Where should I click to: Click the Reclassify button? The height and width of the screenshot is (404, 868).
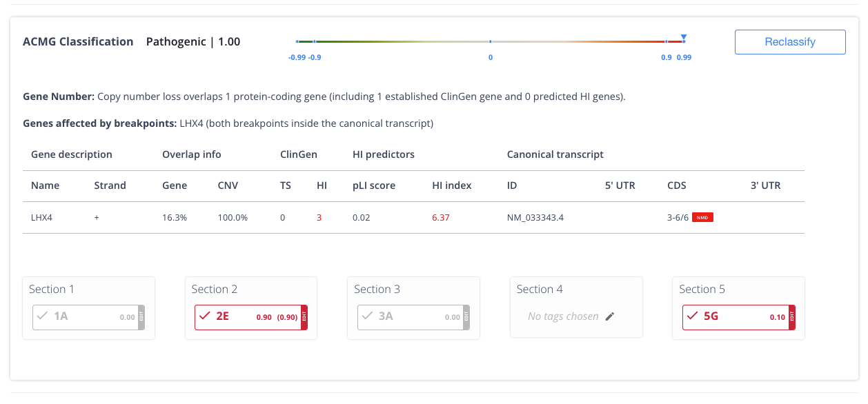click(x=789, y=41)
